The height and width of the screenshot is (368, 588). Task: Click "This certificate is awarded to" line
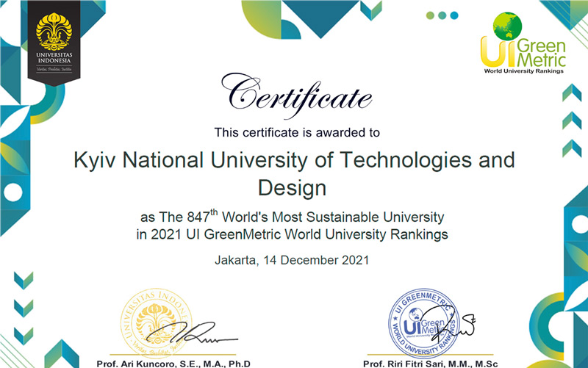point(297,132)
